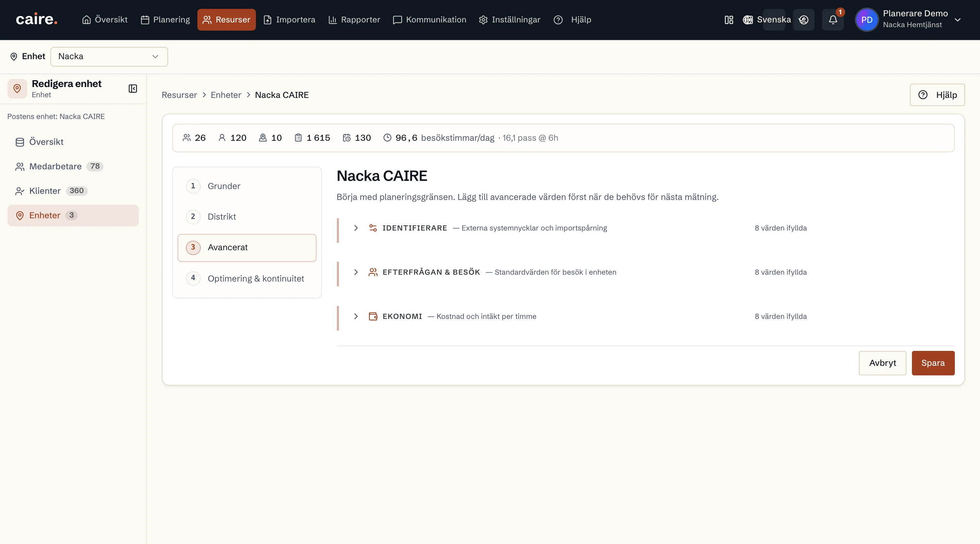980x544 pixels.
Task: Open the layout grid icon in header
Action: click(x=729, y=20)
